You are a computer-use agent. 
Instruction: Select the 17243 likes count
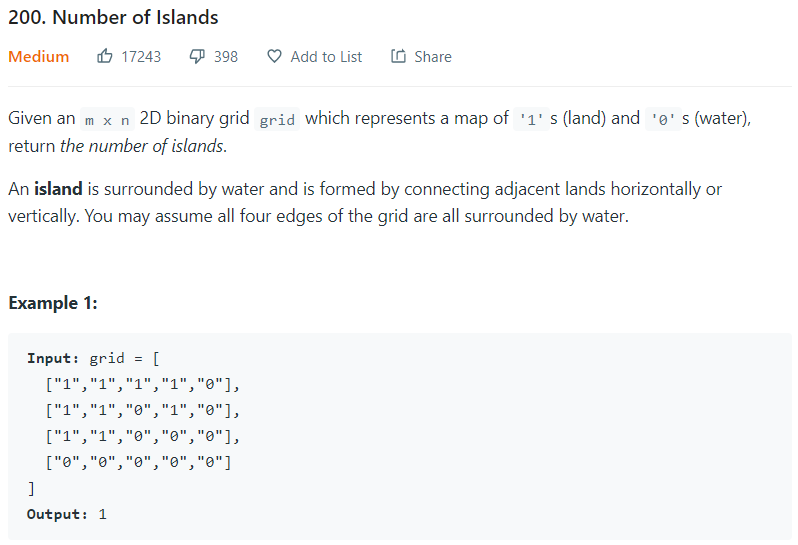(141, 56)
